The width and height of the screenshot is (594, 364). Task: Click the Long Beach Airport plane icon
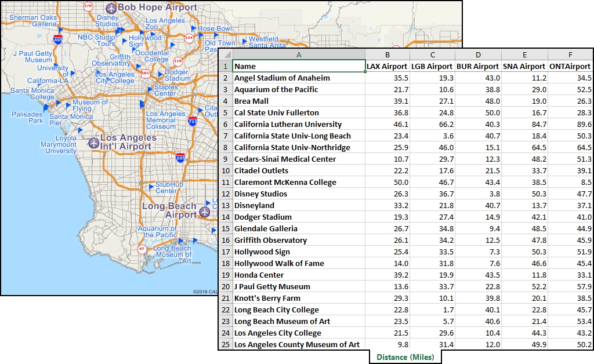(204, 212)
